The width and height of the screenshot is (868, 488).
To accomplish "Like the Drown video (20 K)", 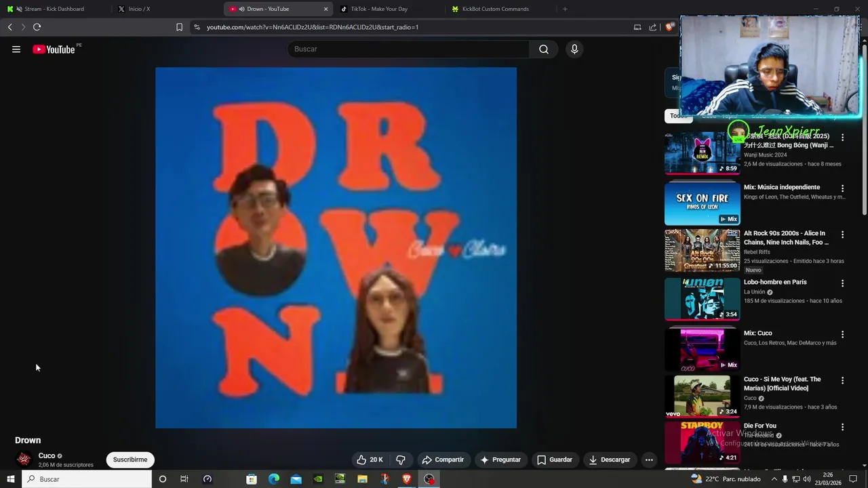I will pyautogui.click(x=370, y=460).
